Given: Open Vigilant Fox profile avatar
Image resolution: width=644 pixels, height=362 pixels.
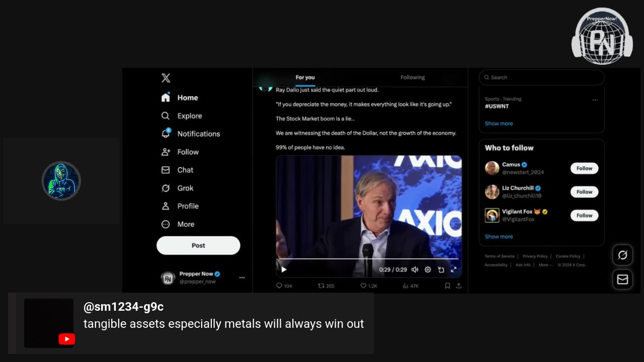Looking at the screenshot, I should 492,215.
